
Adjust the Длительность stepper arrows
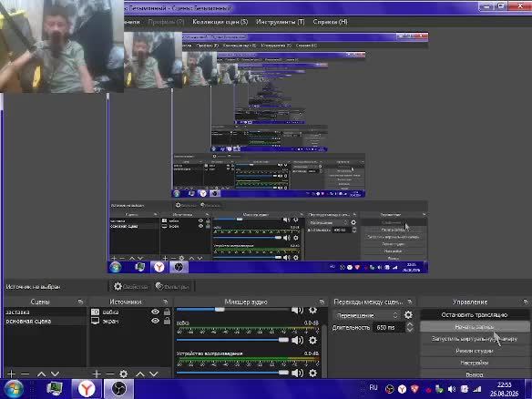point(410,327)
